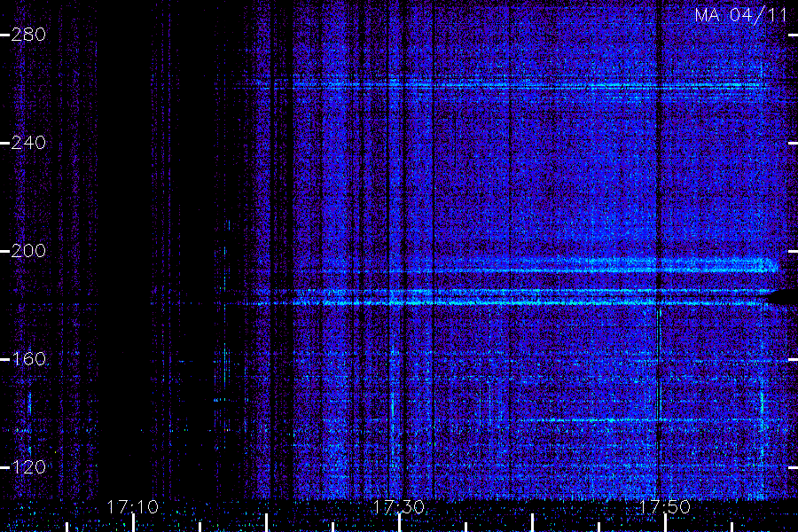Click the 200 frequency axis label

pyautogui.click(x=28, y=250)
